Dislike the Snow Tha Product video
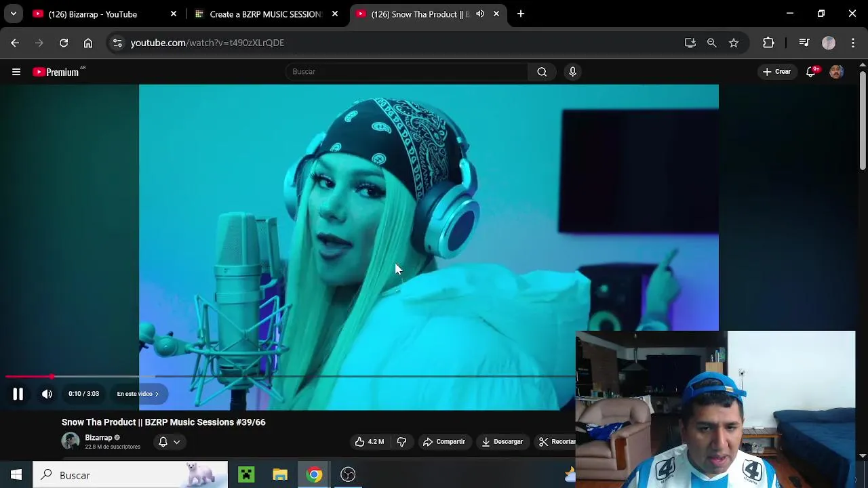The image size is (868, 488). pyautogui.click(x=401, y=442)
